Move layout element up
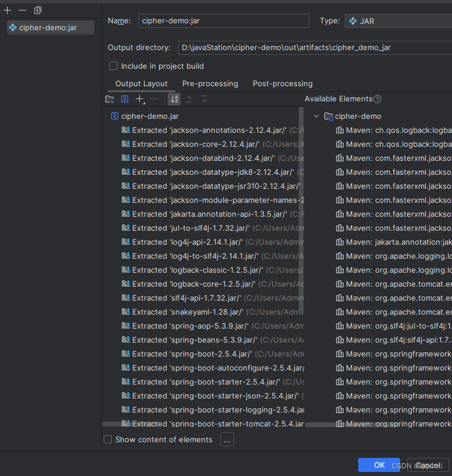Viewport: 452px width, 476px height. 189,99
